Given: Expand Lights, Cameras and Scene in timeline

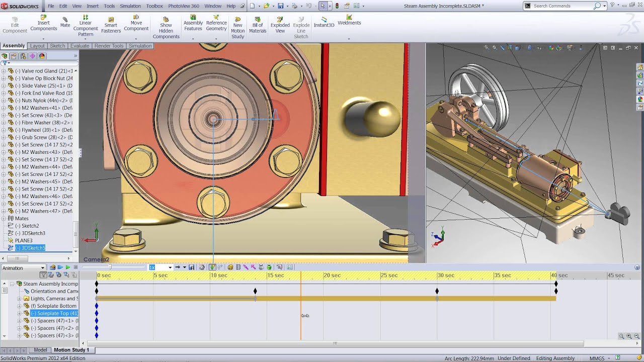Looking at the screenshot, I should point(20,299).
